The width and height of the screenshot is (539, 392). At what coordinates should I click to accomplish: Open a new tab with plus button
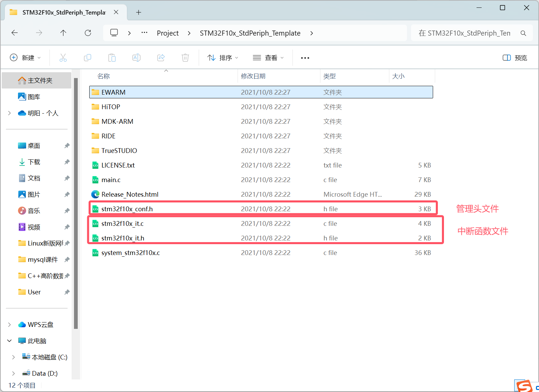coord(138,13)
